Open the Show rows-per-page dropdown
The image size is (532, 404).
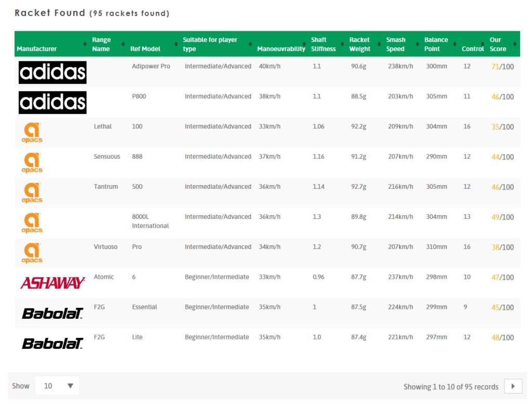(x=57, y=386)
